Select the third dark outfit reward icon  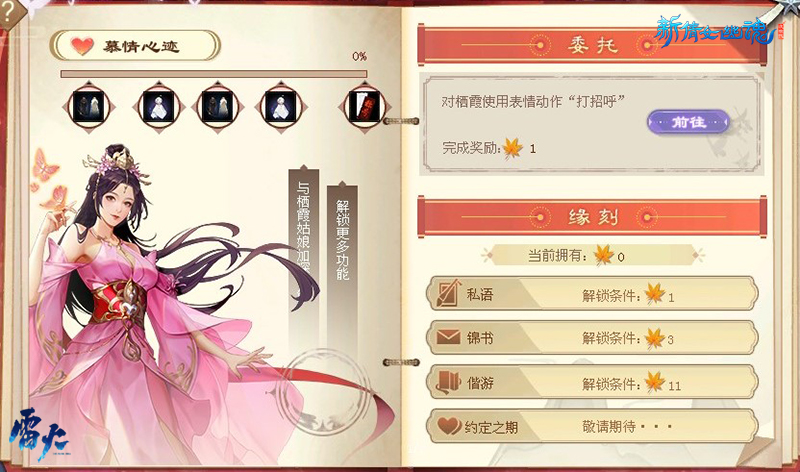pos(217,107)
